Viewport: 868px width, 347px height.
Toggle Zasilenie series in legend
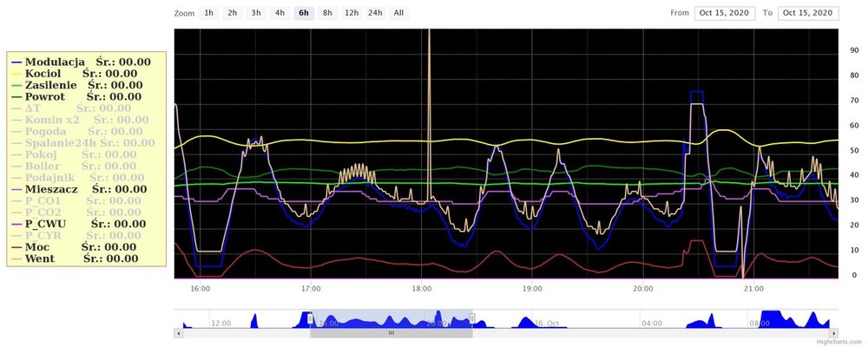[x=77, y=85]
